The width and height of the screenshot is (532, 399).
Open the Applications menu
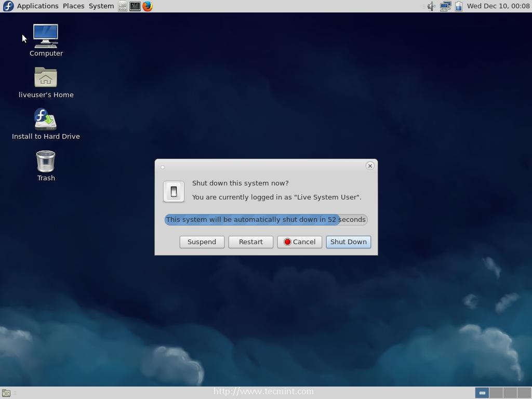[x=37, y=6]
